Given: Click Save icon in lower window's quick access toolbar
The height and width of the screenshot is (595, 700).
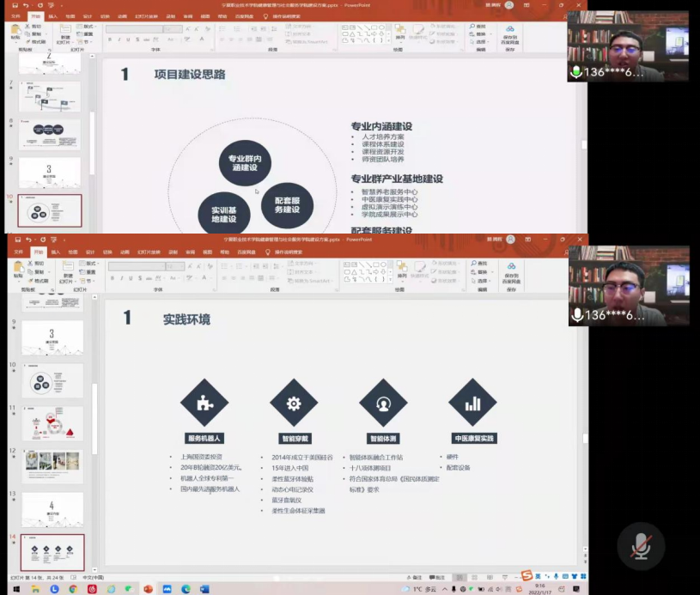Looking at the screenshot, I should [16, 240].
